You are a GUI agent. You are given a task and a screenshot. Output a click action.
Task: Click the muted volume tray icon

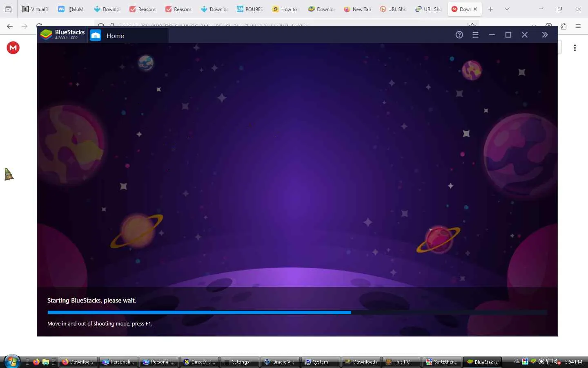558,362
